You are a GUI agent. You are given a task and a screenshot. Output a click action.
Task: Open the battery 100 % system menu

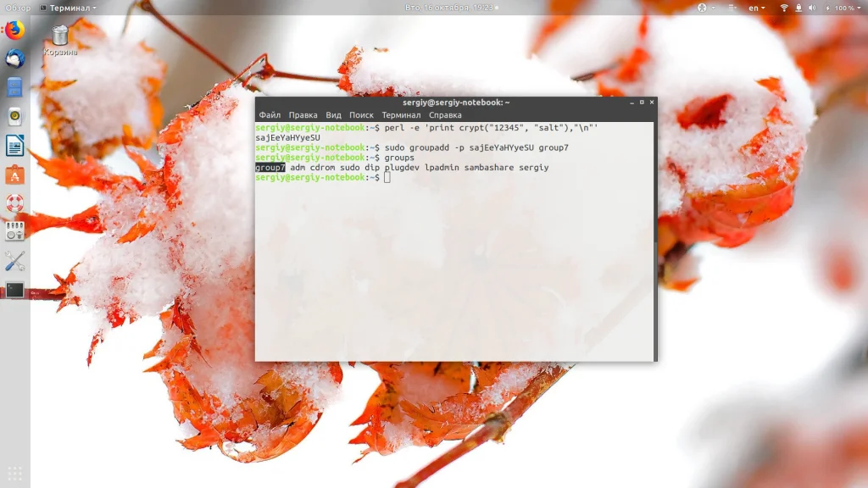(843, 8)
